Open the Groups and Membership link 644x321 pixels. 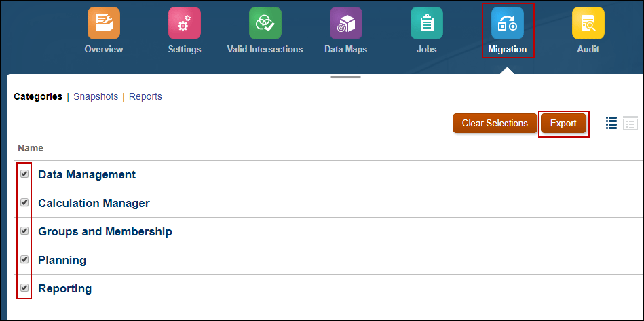pyautogui.click(x=105, y=231)
